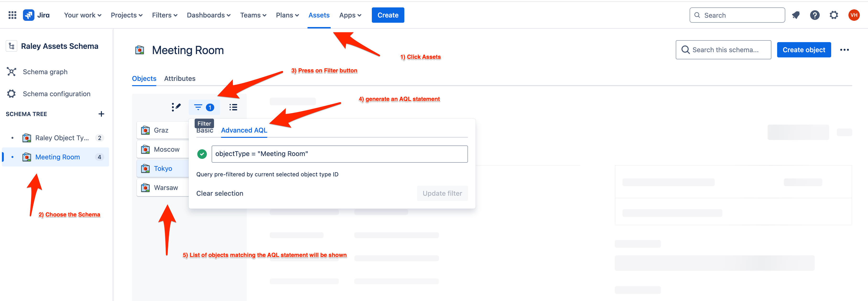868x301 pixels.
Task: Click the Schema graph icon
Action: [11, 72]
